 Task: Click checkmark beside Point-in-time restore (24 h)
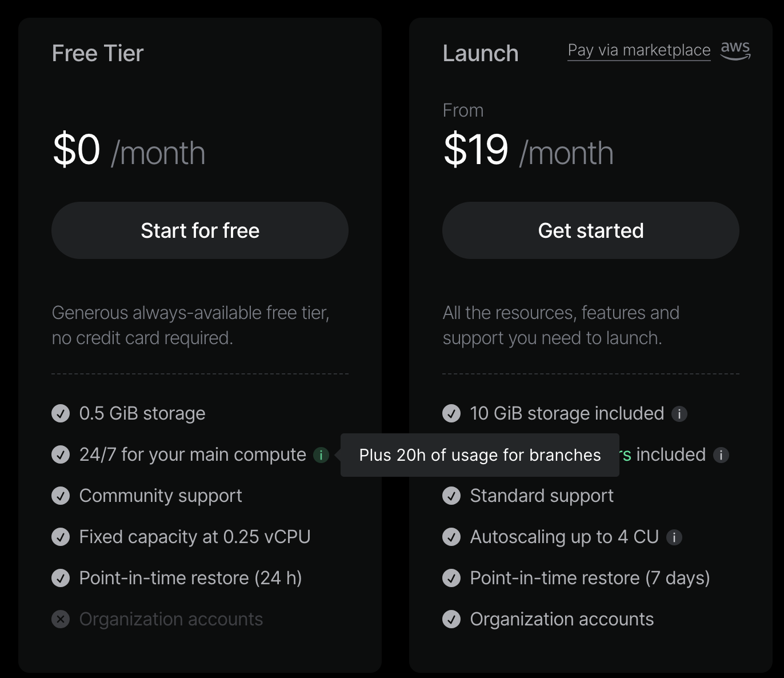61,578
